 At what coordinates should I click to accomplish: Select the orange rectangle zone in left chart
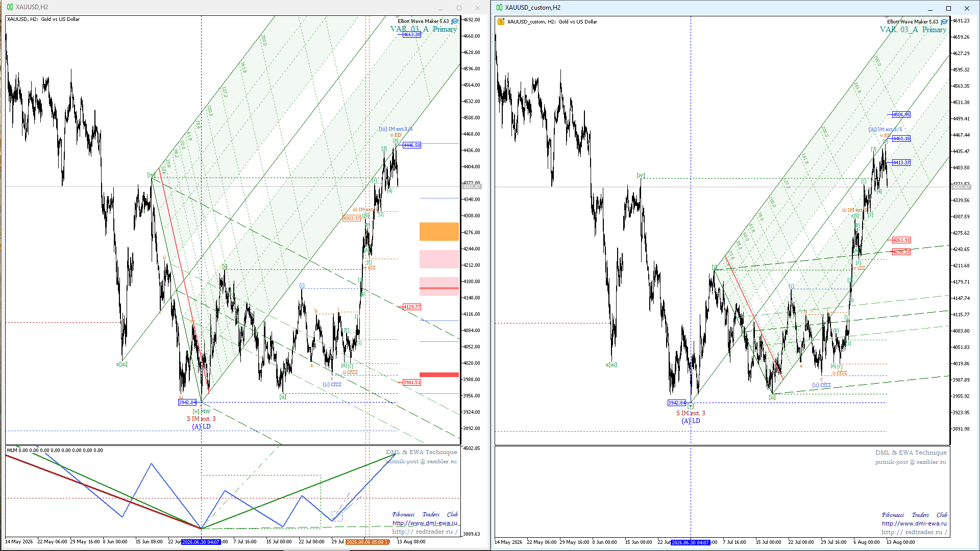[439, 232]
